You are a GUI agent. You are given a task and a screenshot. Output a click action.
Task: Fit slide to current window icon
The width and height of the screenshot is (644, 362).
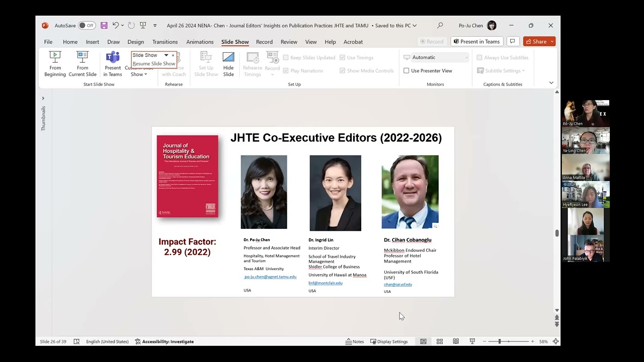[555, 341]
